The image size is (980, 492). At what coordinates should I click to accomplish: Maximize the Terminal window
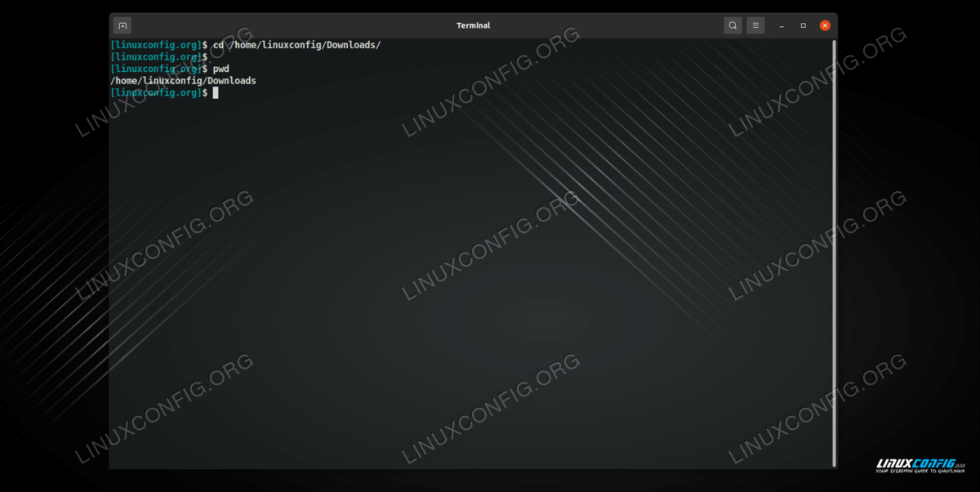[803, 25]
